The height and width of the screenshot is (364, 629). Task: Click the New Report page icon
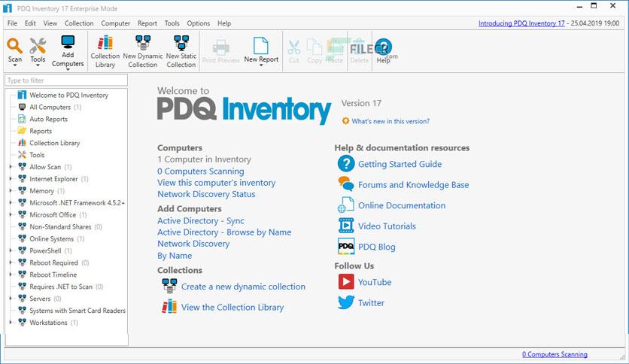tap(261, 46)
